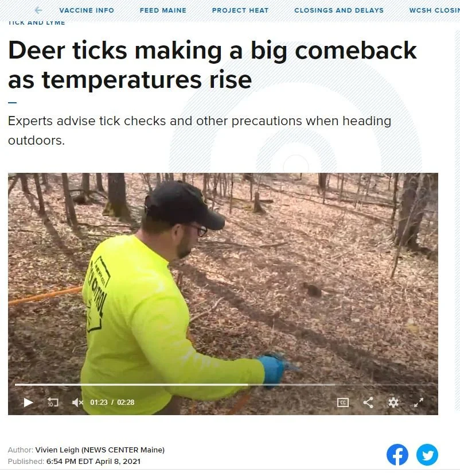Seek along the video progress bar
The image size is (460, 476).
click(x=226, y=385)
